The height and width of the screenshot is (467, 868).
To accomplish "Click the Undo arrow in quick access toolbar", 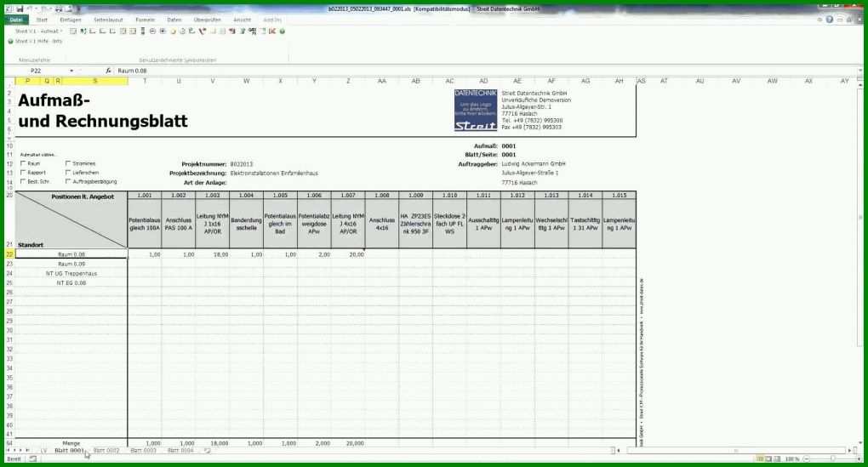I will point(31,9).
